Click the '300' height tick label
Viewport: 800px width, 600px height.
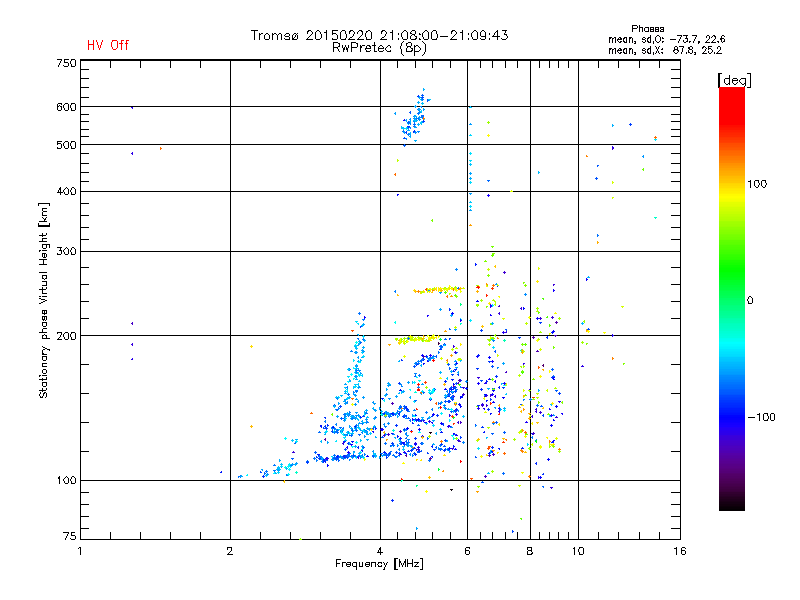[x=66, y=251]
